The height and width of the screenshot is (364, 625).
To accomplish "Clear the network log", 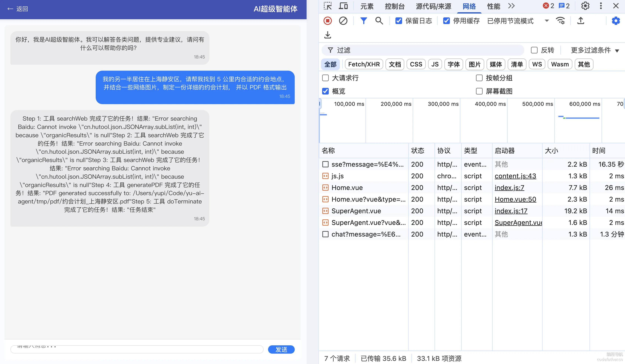I will (x=343, y=21).
